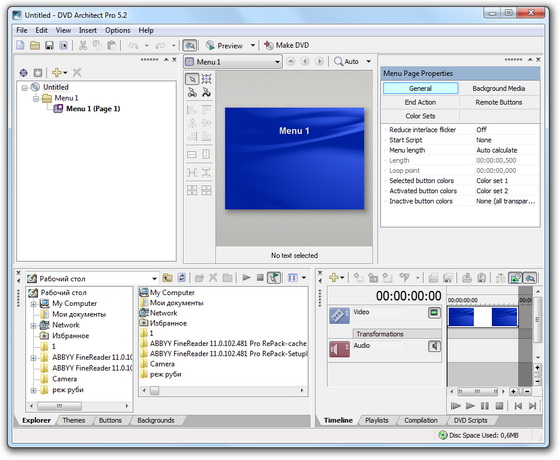Mute the Audio track speaker icon
The width and height of the screenshot is (560, 460).
(x=434, y=346)
